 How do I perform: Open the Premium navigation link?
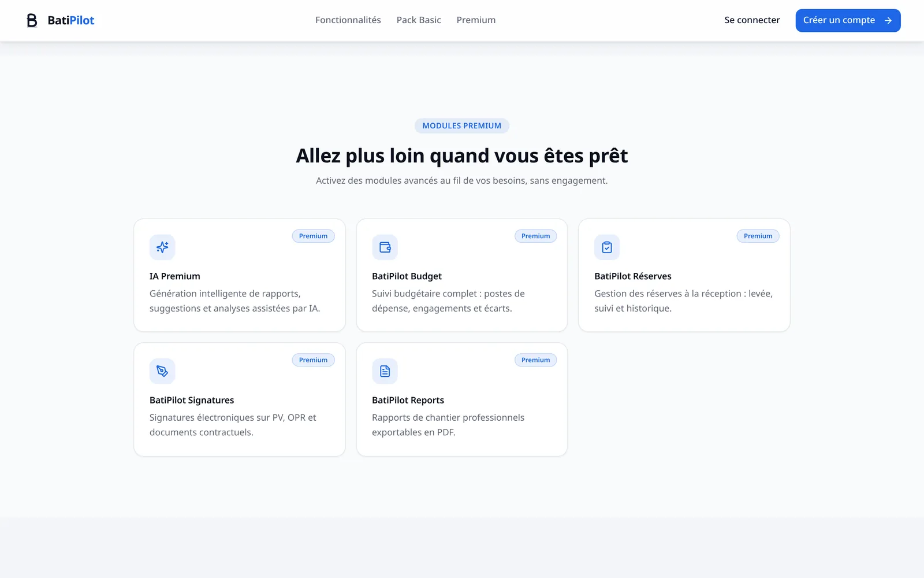pos(476,20)
